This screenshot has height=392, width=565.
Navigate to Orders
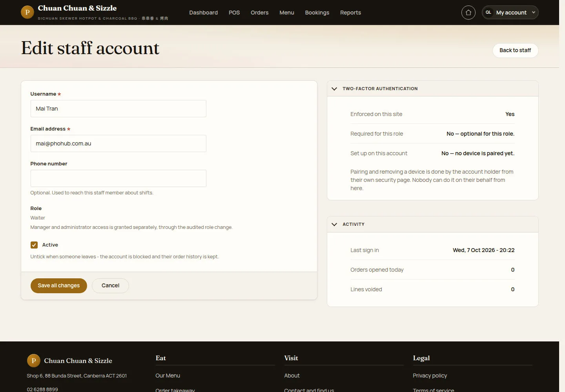coord(260,13)
